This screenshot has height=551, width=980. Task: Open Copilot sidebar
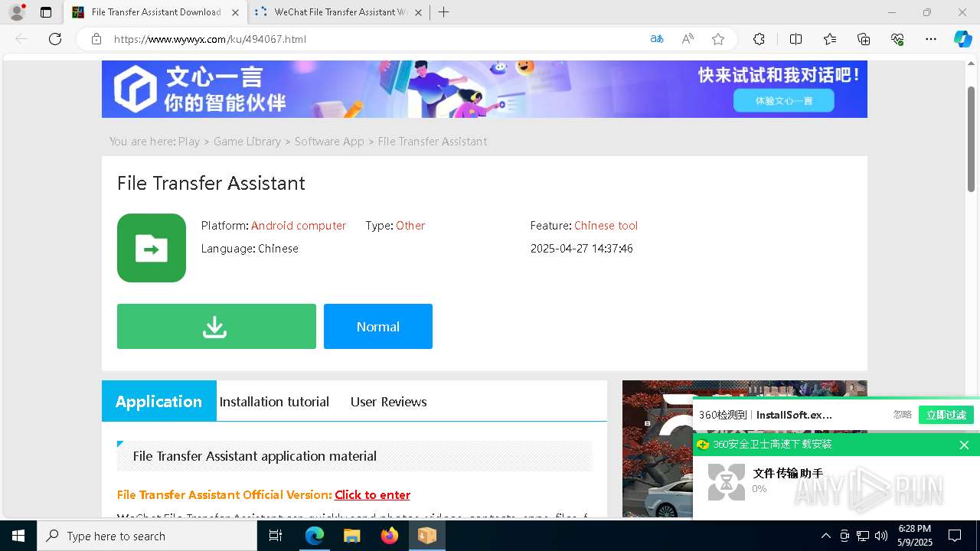963,39
